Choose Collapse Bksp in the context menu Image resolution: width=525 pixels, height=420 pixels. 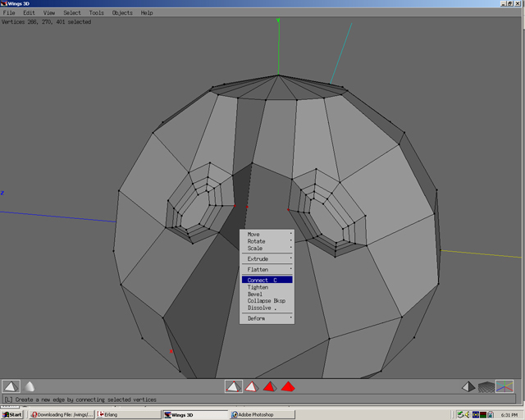point(267,301)
